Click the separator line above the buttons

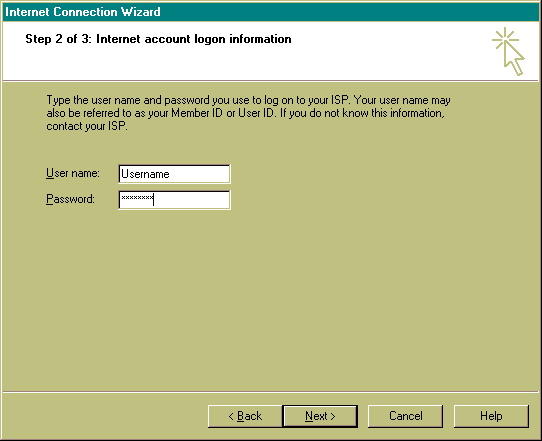271,392
